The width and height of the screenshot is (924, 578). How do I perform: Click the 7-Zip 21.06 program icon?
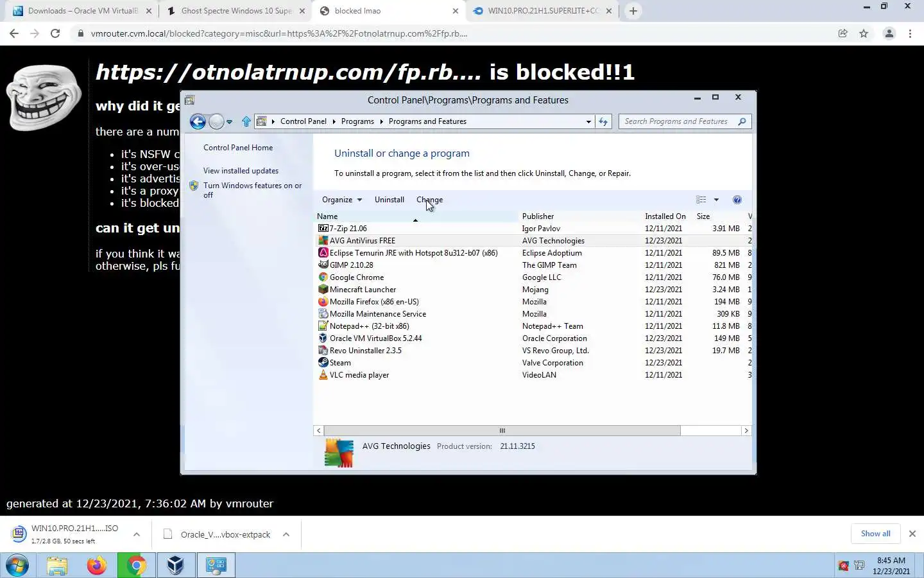click(323, 229)
